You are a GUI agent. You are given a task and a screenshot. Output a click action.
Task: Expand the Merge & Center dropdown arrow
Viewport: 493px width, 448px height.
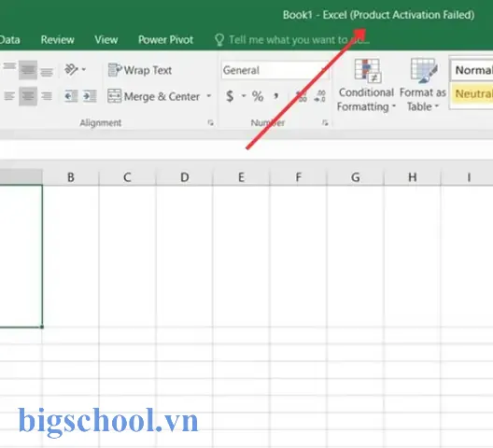[209, 95]
